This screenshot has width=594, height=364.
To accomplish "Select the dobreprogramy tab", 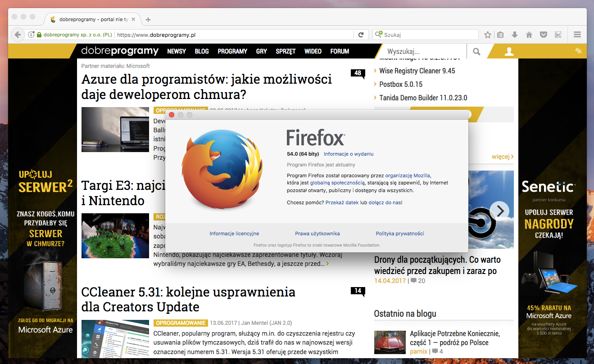I will (92, 19).
